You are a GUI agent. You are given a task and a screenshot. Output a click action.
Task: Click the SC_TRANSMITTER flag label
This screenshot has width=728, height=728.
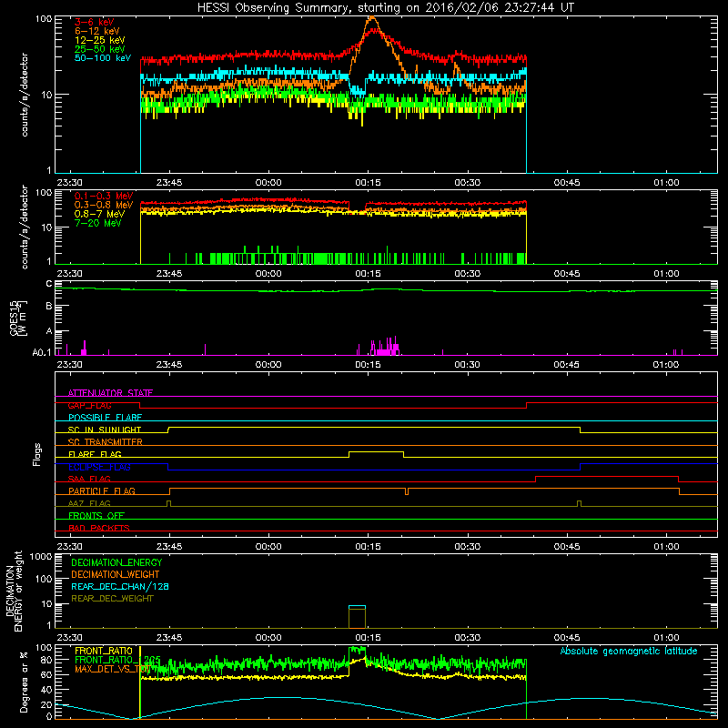(106, 441)
